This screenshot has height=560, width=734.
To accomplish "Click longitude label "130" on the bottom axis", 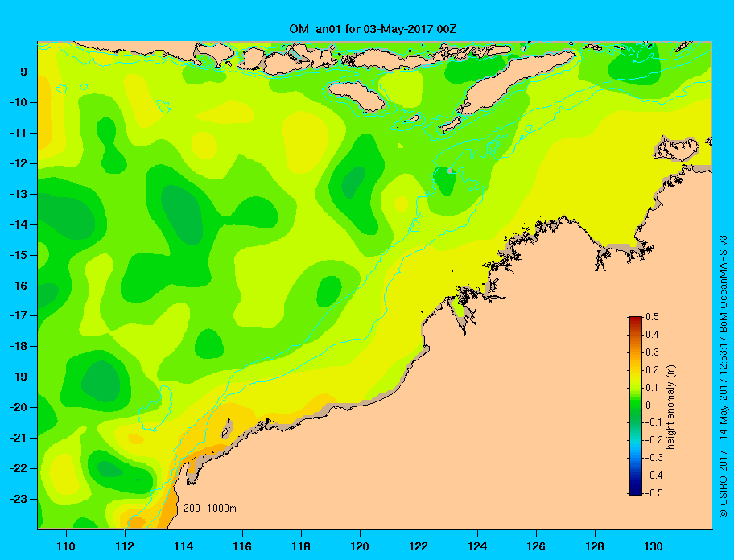I will coord(654,546).
